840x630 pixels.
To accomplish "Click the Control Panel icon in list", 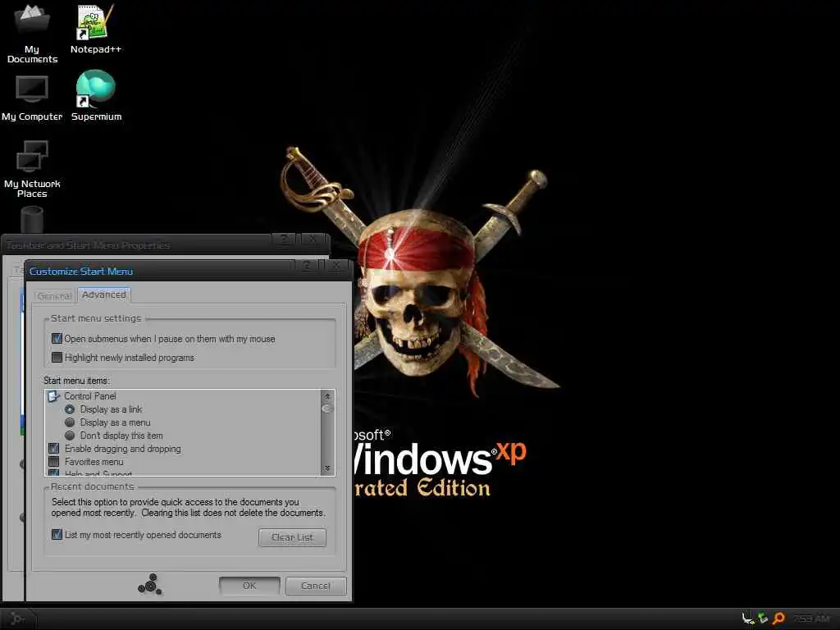I will 53,396.
